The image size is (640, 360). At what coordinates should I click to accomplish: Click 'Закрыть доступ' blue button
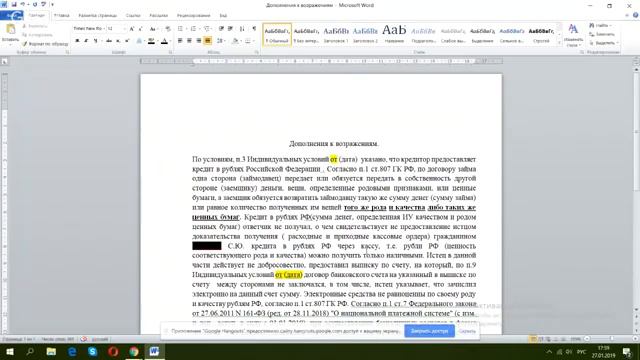tap(429, 331)
